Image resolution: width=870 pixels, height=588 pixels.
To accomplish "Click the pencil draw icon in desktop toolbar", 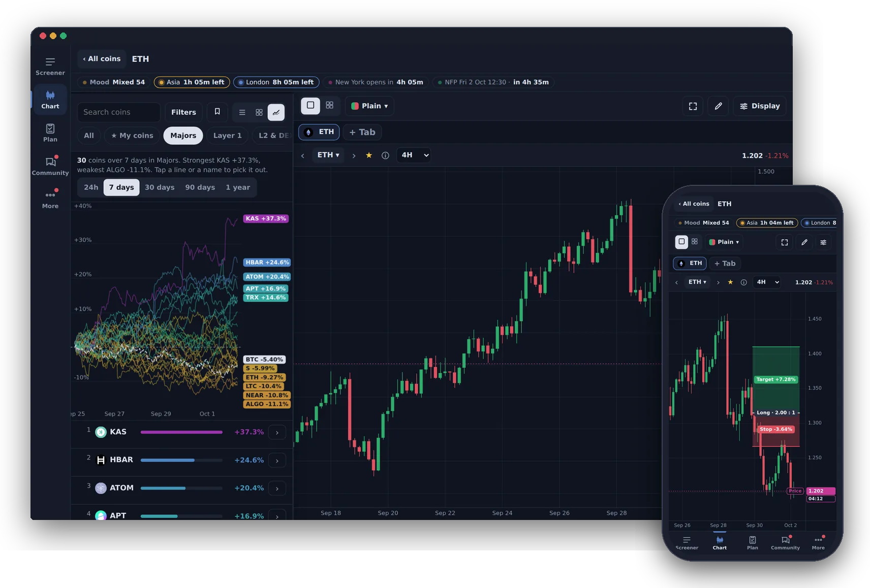I will [x=718, y=106].
